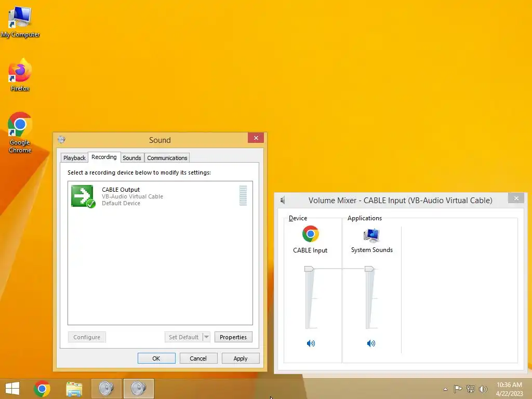Open File Explorer from the taskbar
The height and width of the screenshot is (399, 532).
(74, 389)
